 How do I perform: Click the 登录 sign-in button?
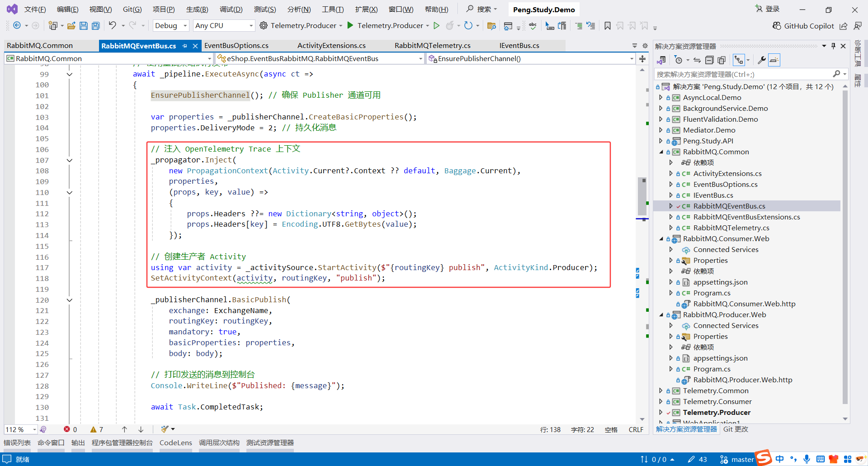point(768,9)
